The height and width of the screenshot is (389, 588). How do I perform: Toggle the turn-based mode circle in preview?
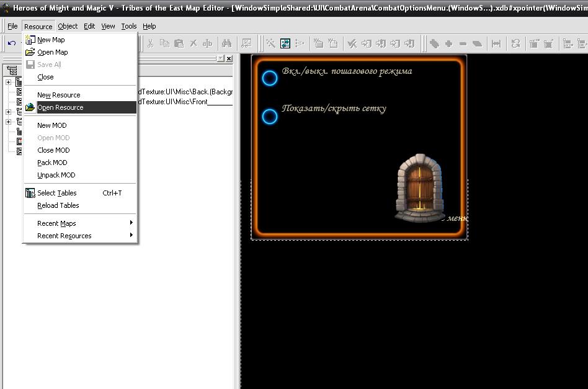click(269, 78)
